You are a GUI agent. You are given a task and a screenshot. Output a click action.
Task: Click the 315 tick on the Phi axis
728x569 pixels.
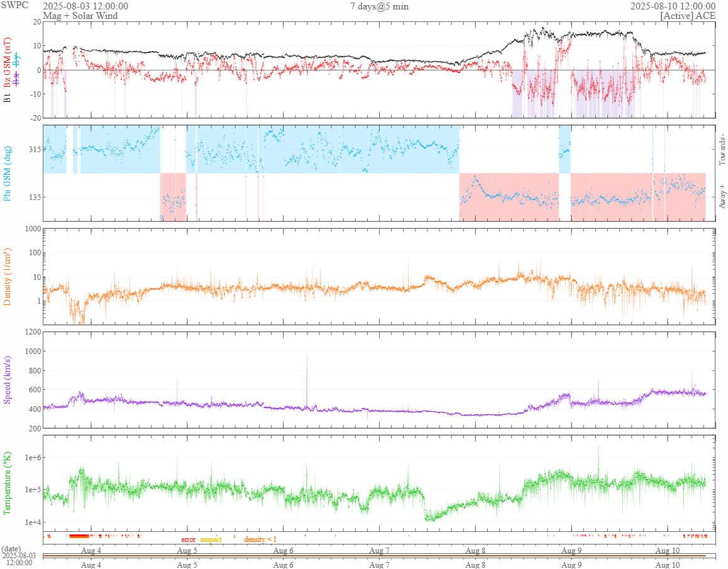pyautogui.click(x=35, y=149)
